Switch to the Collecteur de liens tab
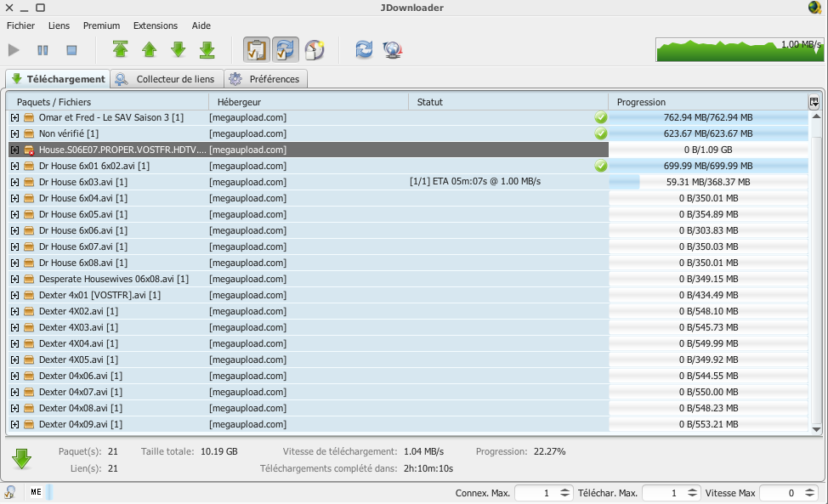This screenshot has width=828, height=504. (167, 79)
